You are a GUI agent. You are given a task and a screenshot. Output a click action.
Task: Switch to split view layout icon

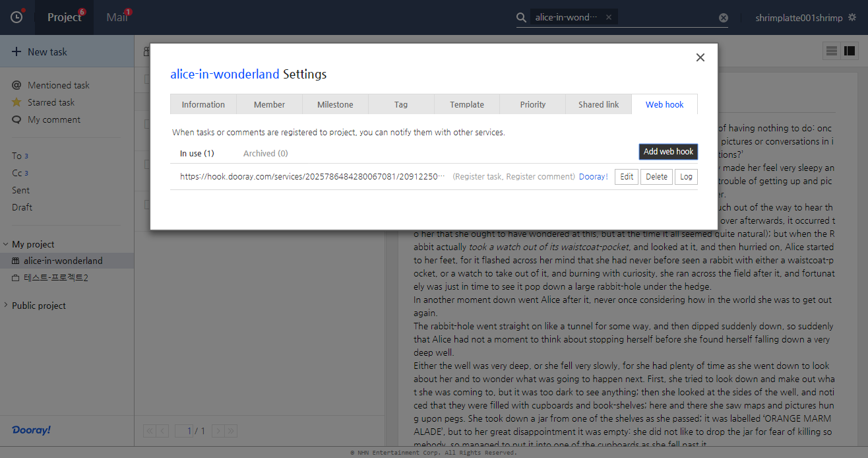[x=850, y=51]
